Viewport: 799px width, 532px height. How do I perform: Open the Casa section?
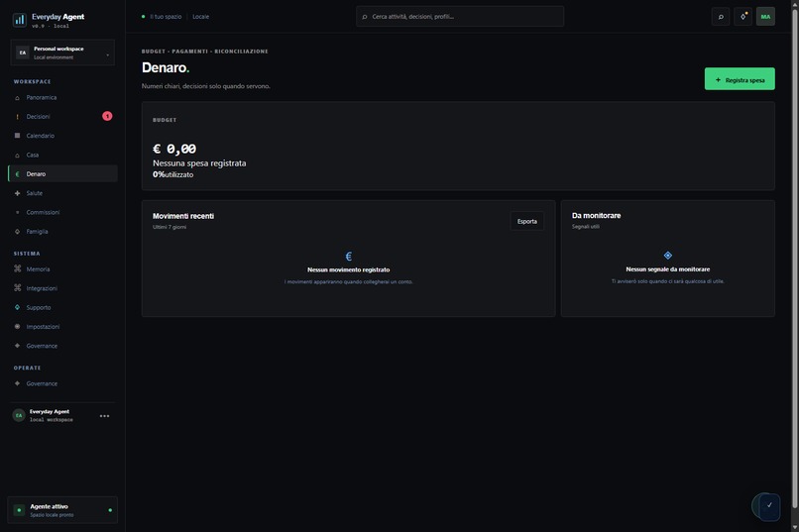(62, 155)
